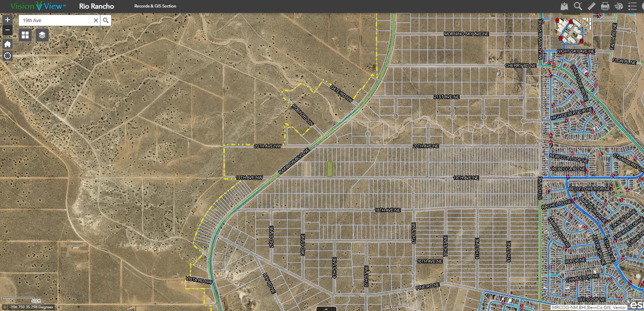
Task: Select the green highlighted parcel on 19th Ave
Action: 330,169
